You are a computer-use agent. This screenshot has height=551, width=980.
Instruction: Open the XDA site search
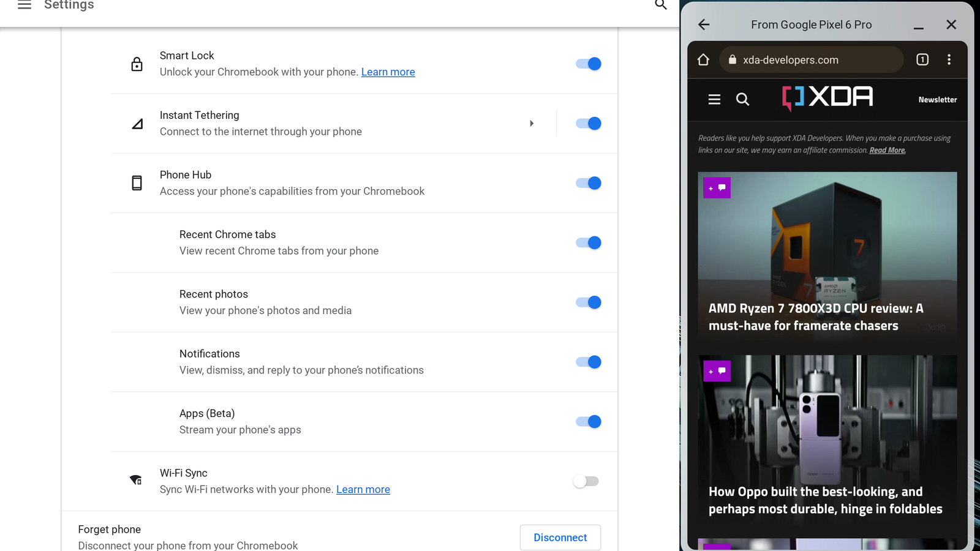742,99
